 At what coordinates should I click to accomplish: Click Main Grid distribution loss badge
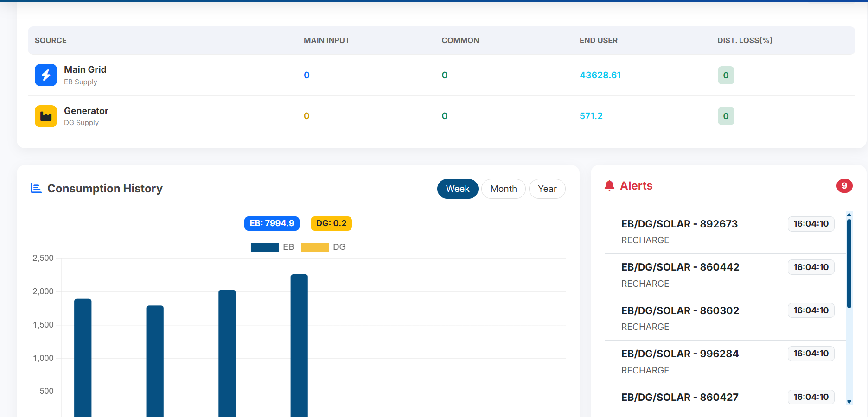point(726,76)
